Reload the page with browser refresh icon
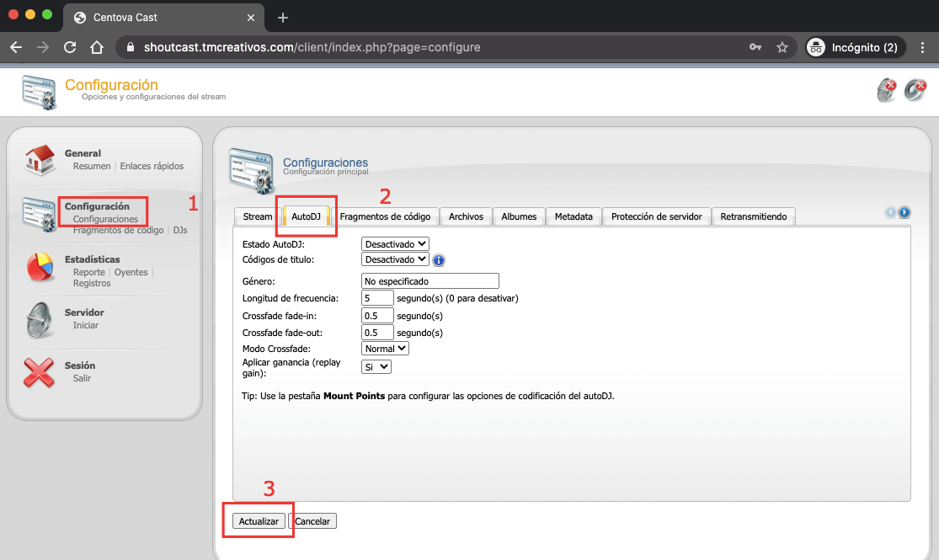This screenshot has width=939, height=560. click(70, 47)
